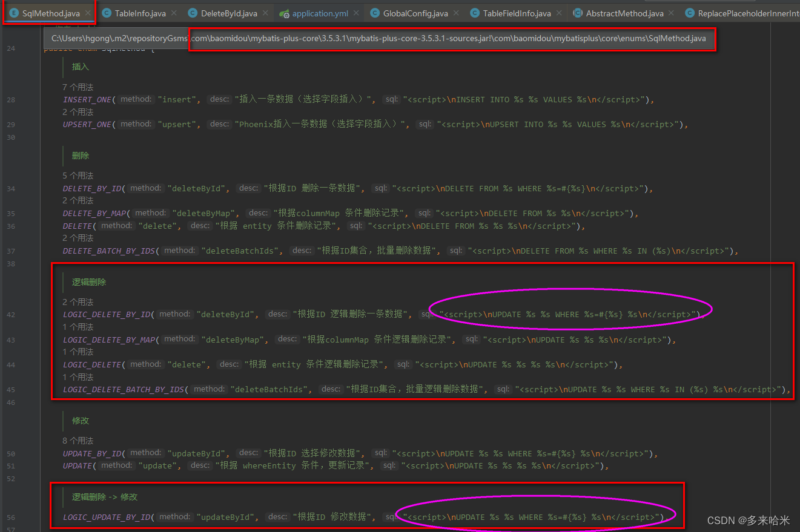The image size is (800, 532).
Task: Close the SqlMethod.java tab
Action: click(88, 13)
